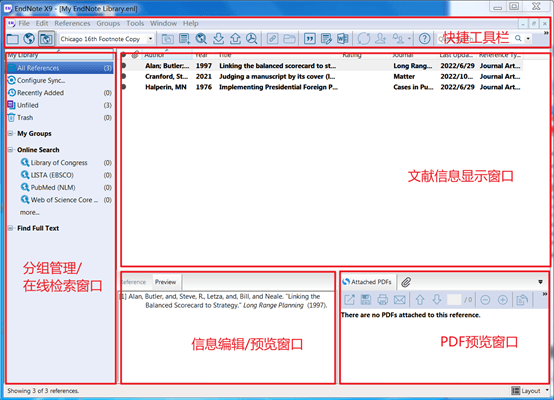Image resolution: width=554 pixels, height=400 pixels.
Task: Open the Groups menu
Action: [x=108, y=23]
